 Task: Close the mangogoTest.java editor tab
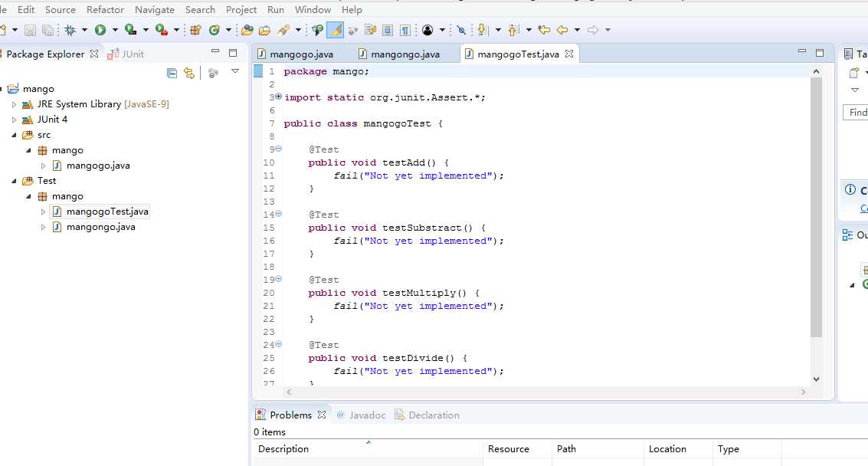tap(569, 54)
